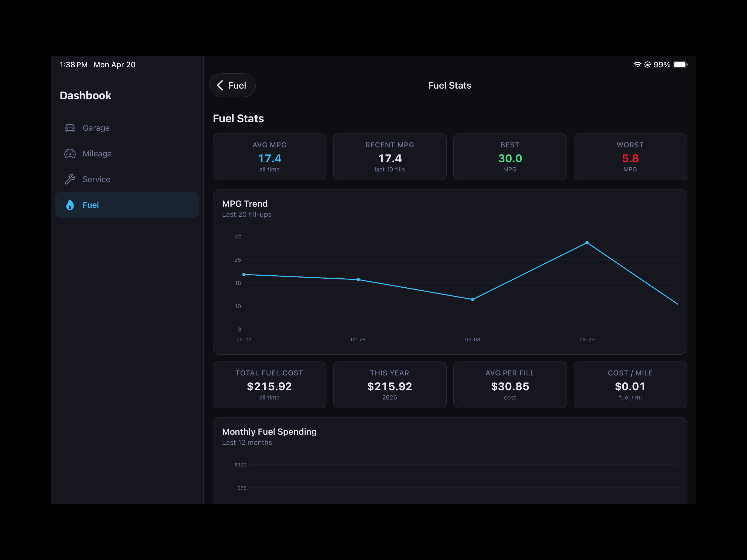747x560 pixels.
Task: Click the $100 axis label
Action: (x=240, y=465)
